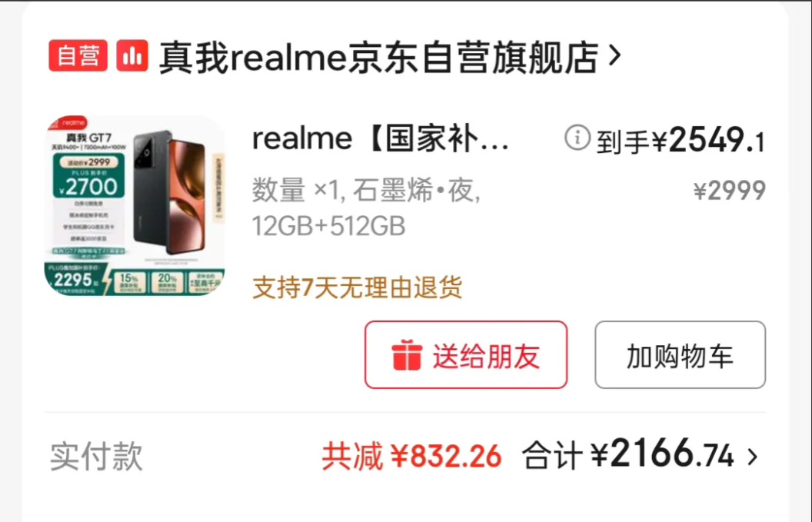Click the info icon beside 到手 price
This screenshot has height=522, width=812.
click(577, 138)
